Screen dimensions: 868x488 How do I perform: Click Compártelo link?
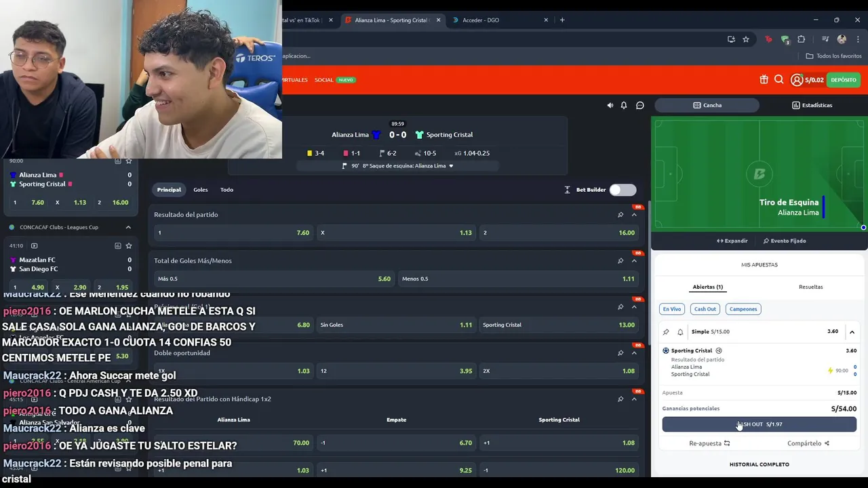tap(808, 443)
